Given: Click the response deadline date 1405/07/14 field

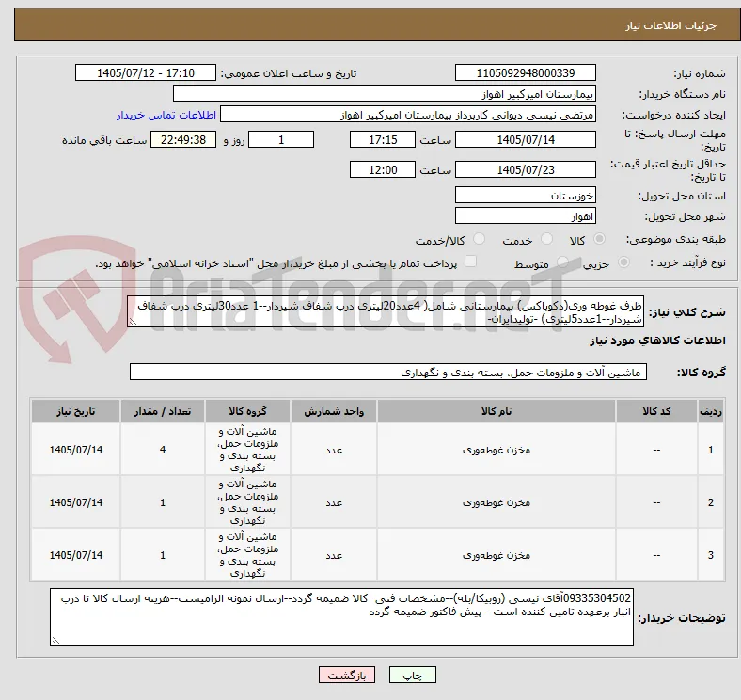Looking at the screenshot, I should tap(525, 139).
